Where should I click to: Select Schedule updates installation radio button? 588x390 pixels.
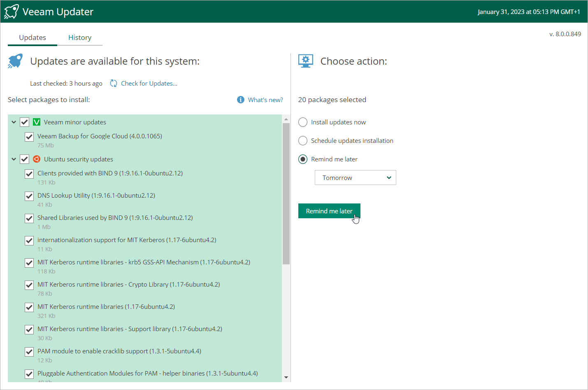[x=303, y=141]
